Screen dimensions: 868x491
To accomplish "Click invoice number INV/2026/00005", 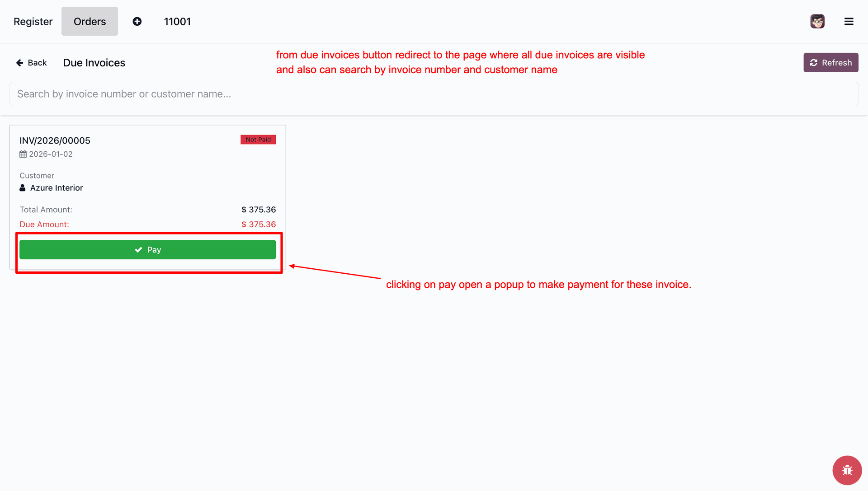I will [55, 140].
